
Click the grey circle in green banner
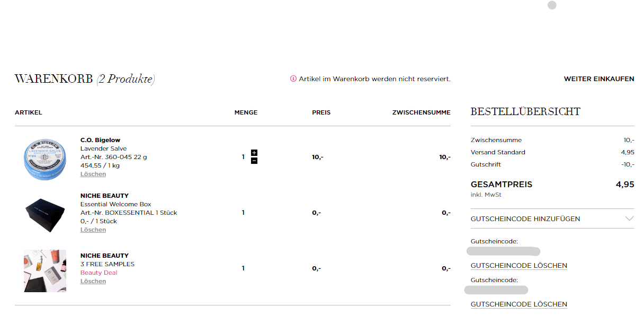pyautogui.click(x=552, y=5)
